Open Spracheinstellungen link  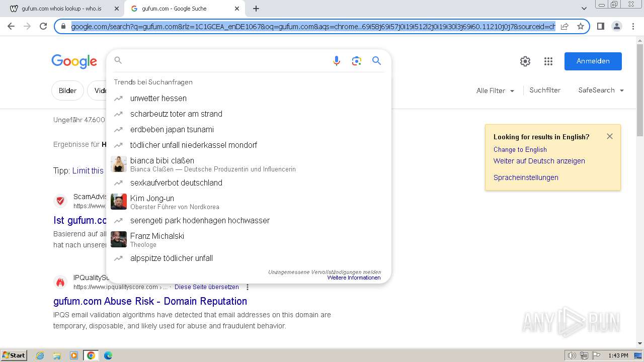(526, 177)
